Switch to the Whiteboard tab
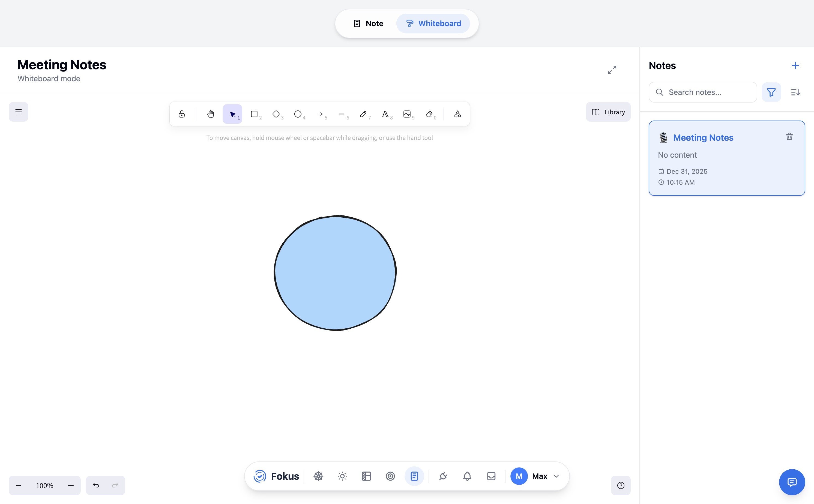 coord(433,23)
